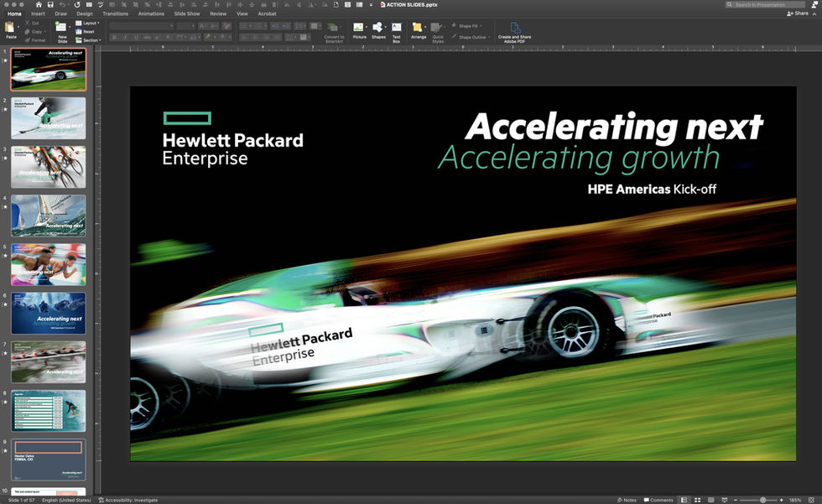Open the Slide Show tab
This screenshot has height=504, width=822.
pyautogui.click(x=187, y=13)
